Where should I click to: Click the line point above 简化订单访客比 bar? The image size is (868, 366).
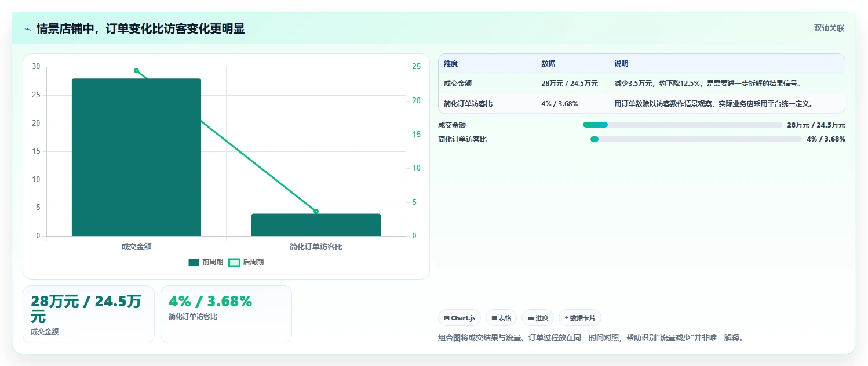click(x=316, y=211)
